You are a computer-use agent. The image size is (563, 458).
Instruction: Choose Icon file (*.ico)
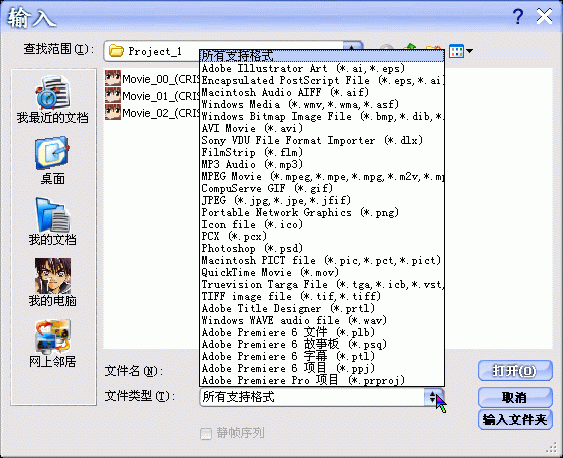322,224
